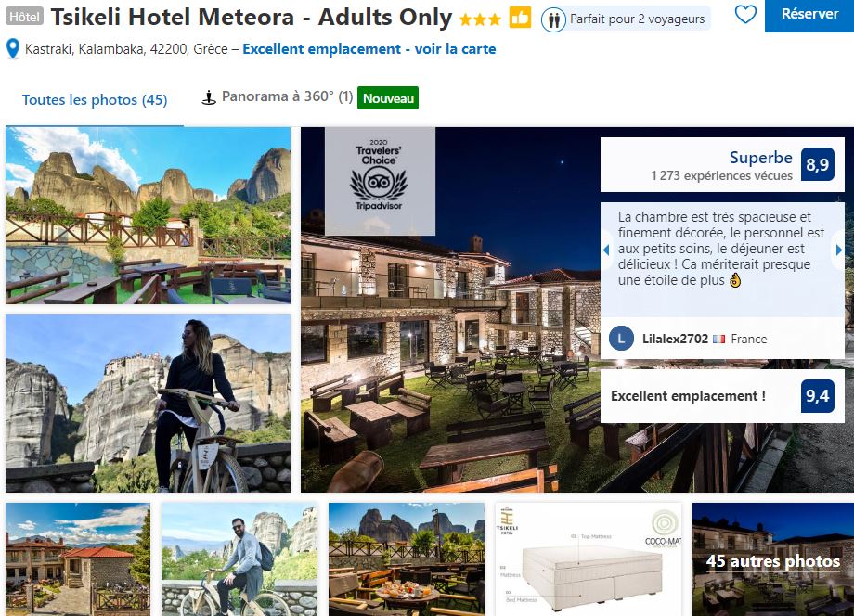
Task: Click the 360° panorama person icon
Action: click(x=209, y=98)
